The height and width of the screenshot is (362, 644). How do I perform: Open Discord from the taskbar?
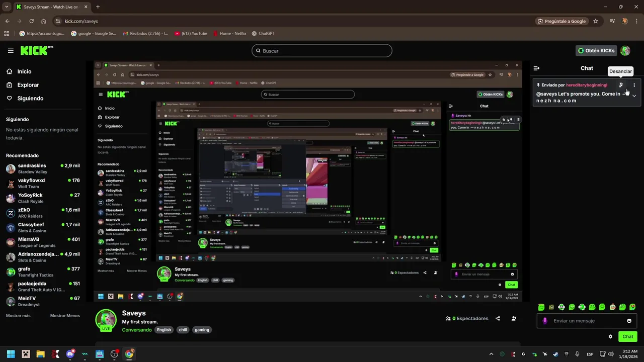tap(70, 354)
